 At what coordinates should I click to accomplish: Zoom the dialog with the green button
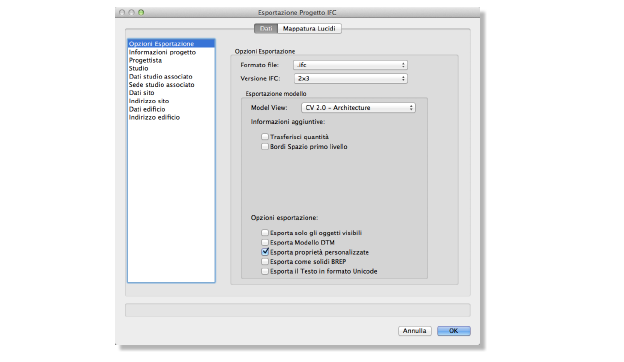point(141,13)
